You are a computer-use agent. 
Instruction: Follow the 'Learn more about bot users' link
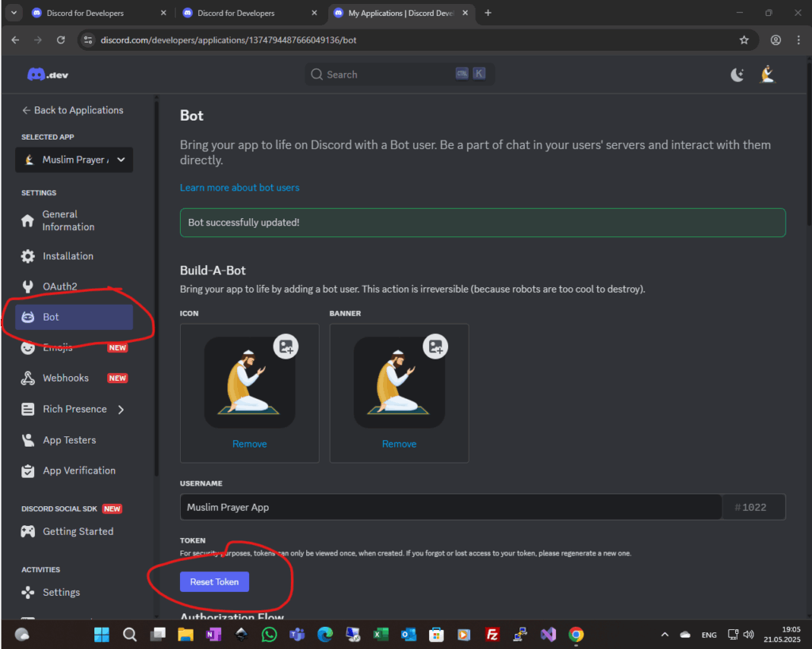(239, 187)
